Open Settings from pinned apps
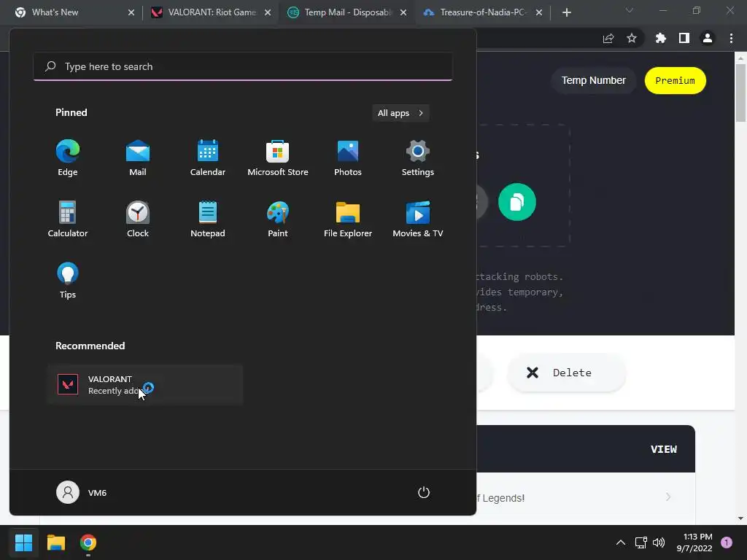The image size is (747, 560). coord(418,158)
